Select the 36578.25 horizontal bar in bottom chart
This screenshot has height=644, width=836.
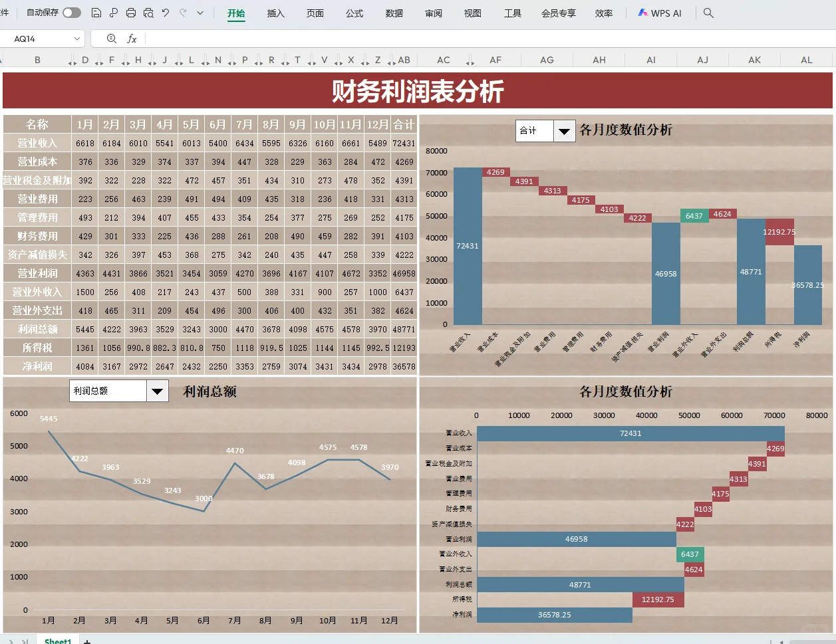click(x=555, y=615)
